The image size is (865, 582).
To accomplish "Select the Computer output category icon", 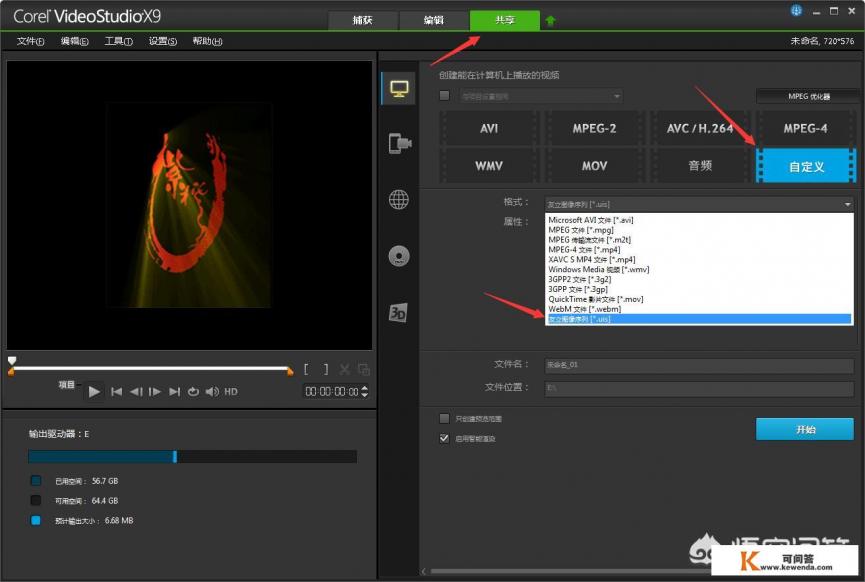I will (x=399, y=89).
